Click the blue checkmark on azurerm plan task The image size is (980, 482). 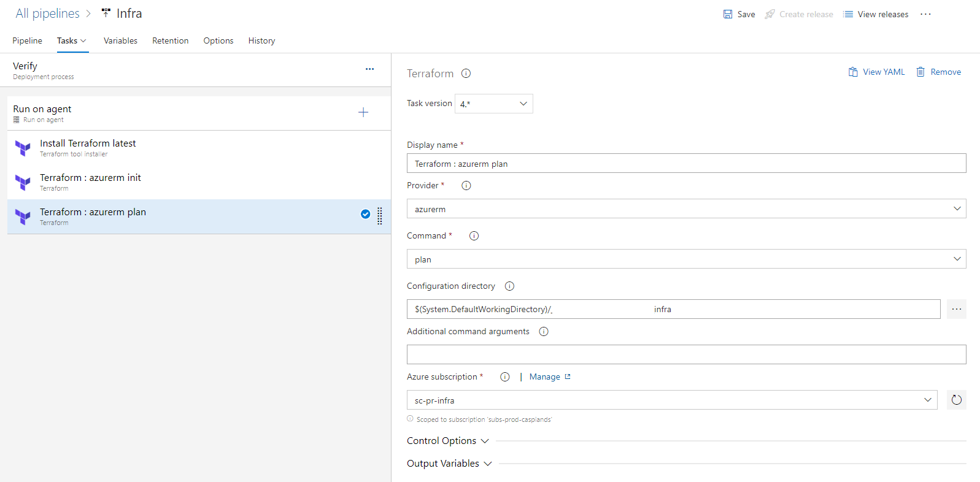(x=365, y=214)
